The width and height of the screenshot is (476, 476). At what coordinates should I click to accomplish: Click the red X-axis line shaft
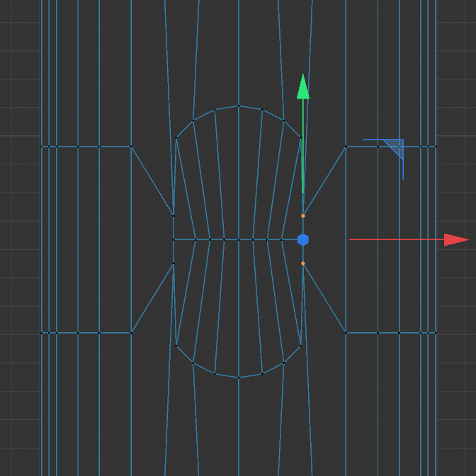click(395, 239)
